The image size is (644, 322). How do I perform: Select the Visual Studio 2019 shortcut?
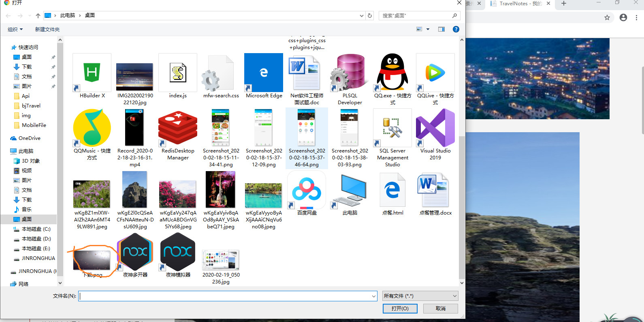435,128
